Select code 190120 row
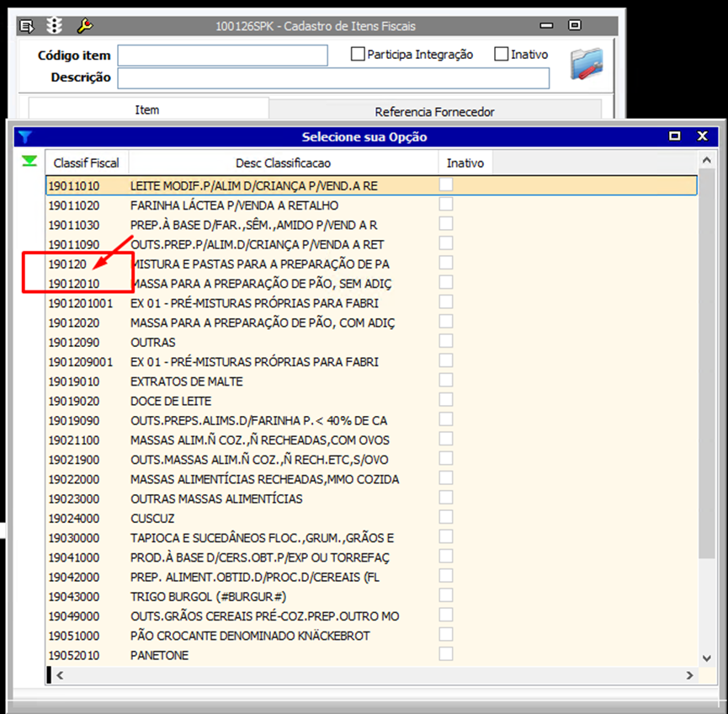Image resolution: width=728 pixels, height=714 pixels. (x=371, y=264)
